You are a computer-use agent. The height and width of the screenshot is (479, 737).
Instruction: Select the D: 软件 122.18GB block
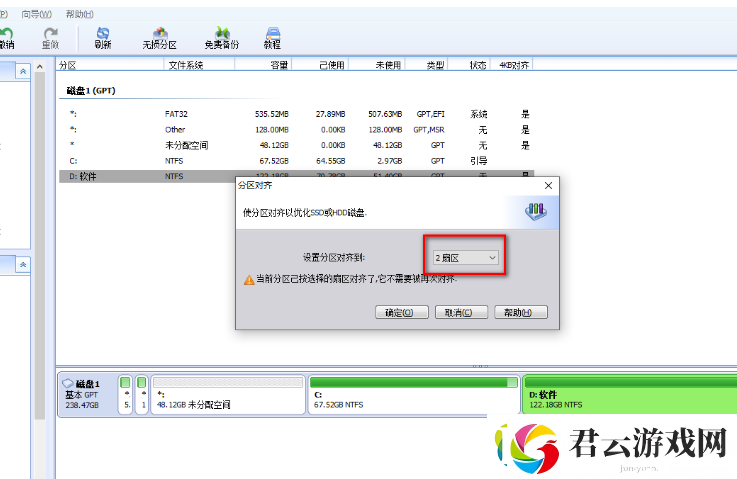[x=629, y=394]
